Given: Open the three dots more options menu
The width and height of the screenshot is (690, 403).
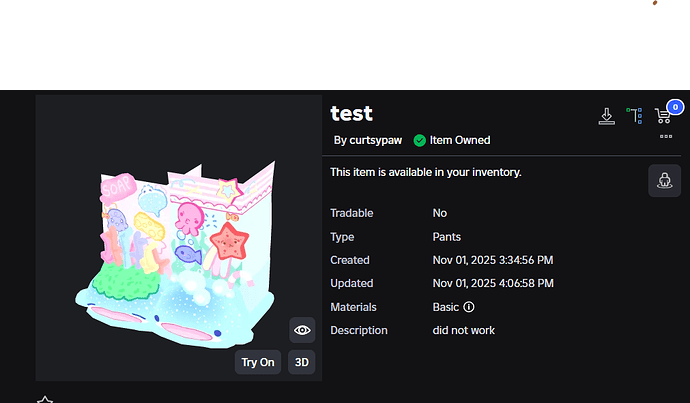Looking at the screenshot, I should (666, 136).
